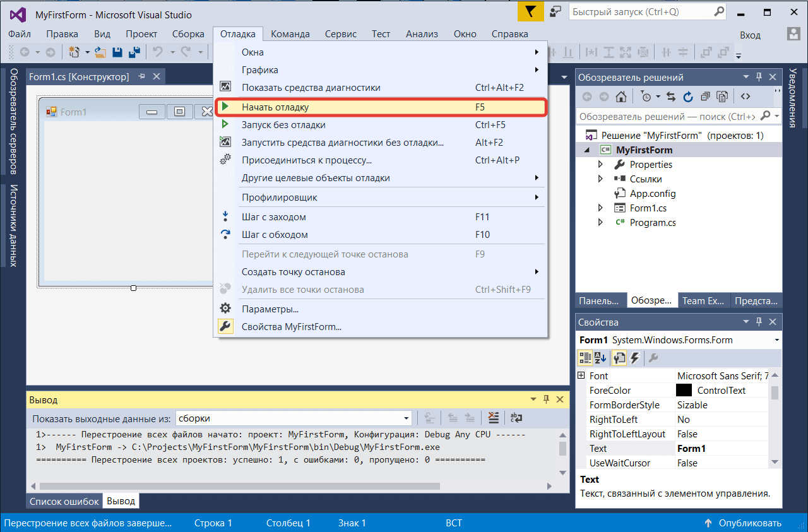Click the Home icon in Solution Explorer
This screenshot has width=808, height=532.
[x=621, y=97]
